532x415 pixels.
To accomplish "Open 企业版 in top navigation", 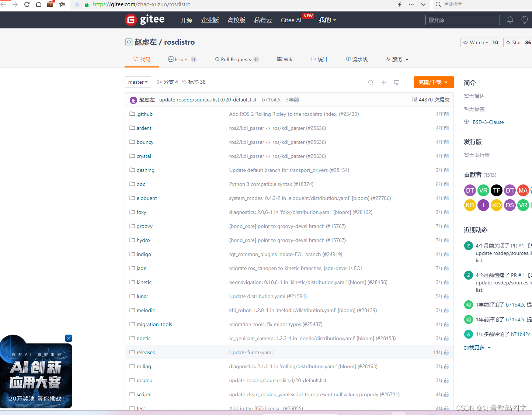I will coord(210,20).
